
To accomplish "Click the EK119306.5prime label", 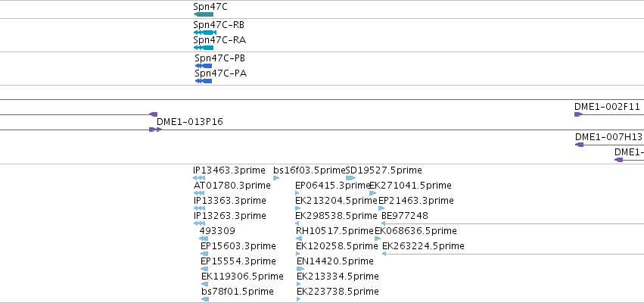I will [x=242, y=276].
